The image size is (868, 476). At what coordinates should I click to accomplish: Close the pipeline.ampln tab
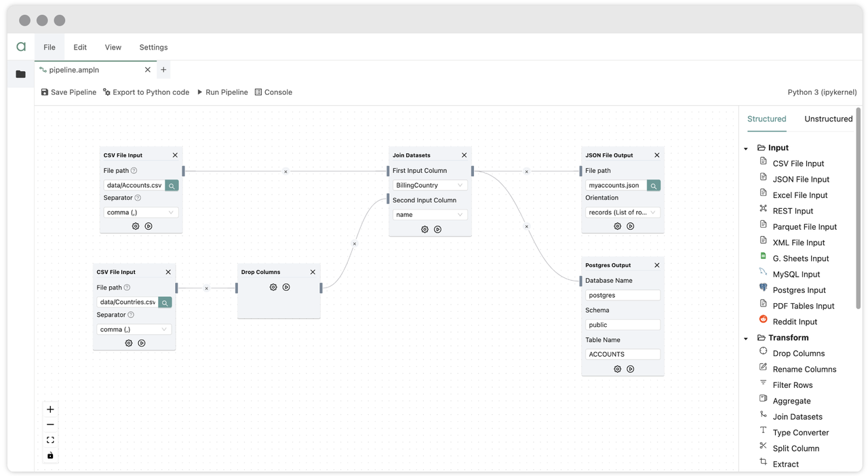(x=148, y=70)
